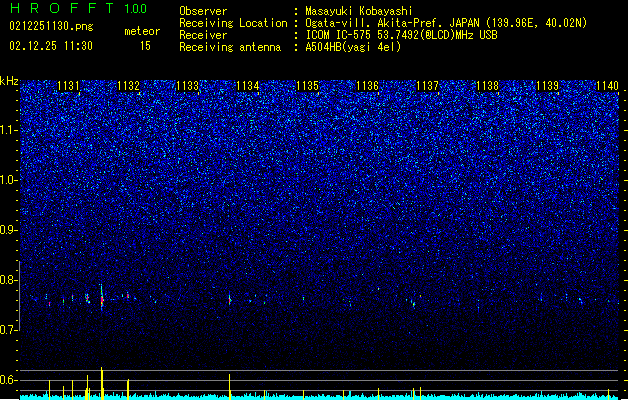Click the 0.7 kHz axis label
629x400 pixels.
pyautogui.click(x=9, y=330)
